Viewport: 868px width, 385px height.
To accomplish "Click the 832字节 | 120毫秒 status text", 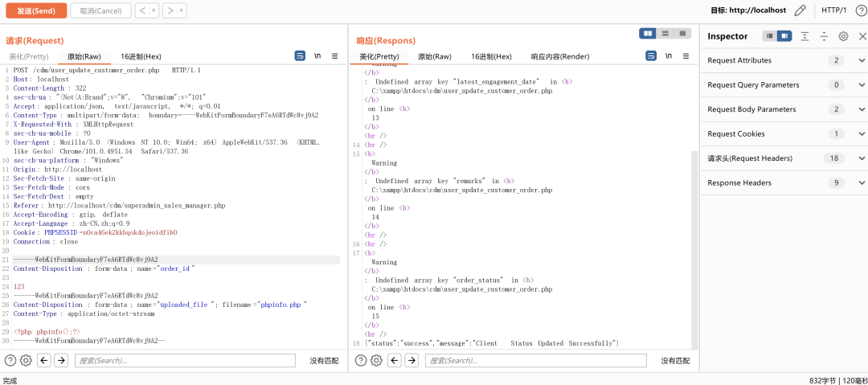I will point(837,380).
